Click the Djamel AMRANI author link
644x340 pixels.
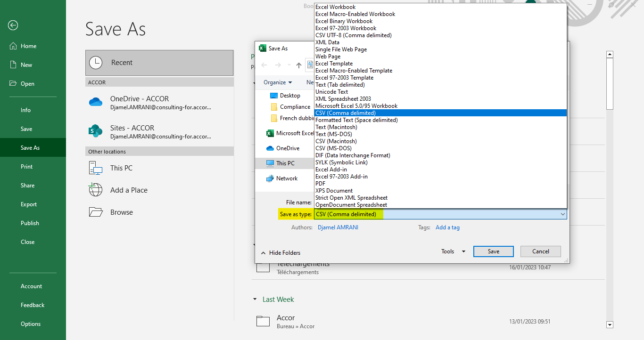338,227
